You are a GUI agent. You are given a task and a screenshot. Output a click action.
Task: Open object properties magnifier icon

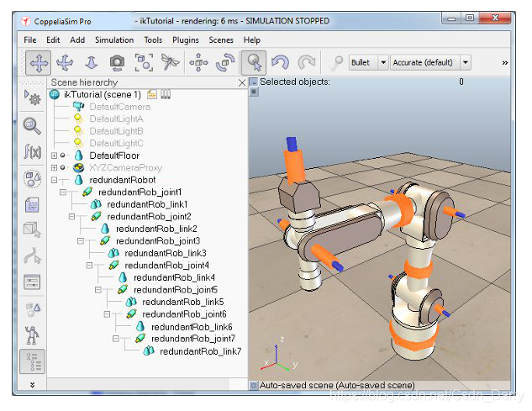pos(32,126)
